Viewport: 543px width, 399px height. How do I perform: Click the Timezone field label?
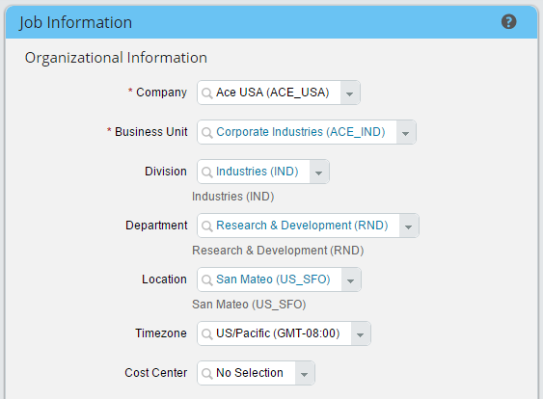[x=161, y=334]
